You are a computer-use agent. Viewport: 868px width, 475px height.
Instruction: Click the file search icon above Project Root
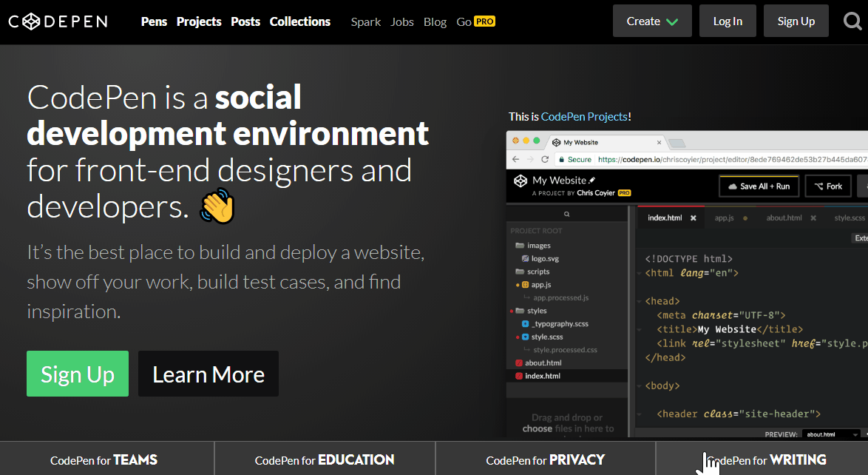[566, 214]
